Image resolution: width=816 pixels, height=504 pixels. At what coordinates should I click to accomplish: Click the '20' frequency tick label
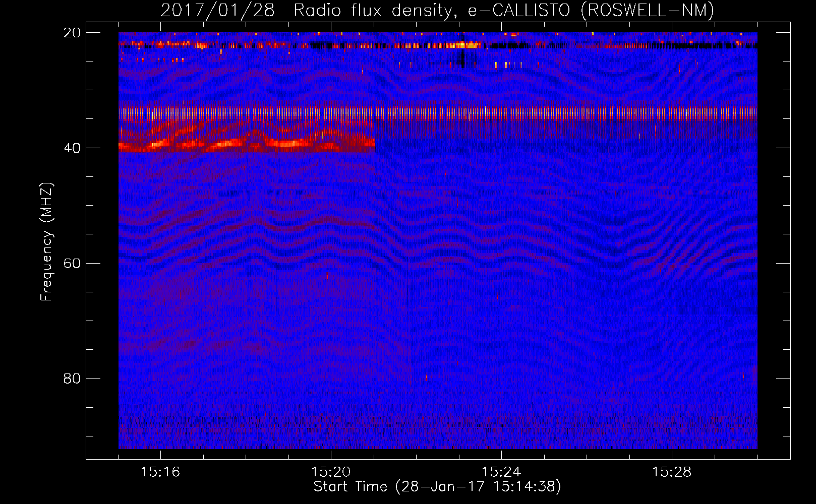(72, 33)
